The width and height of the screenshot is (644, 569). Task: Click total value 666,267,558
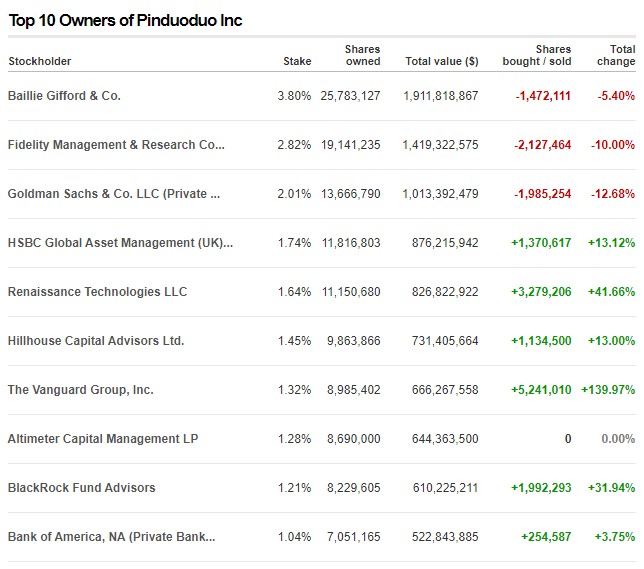click(445, 389)
